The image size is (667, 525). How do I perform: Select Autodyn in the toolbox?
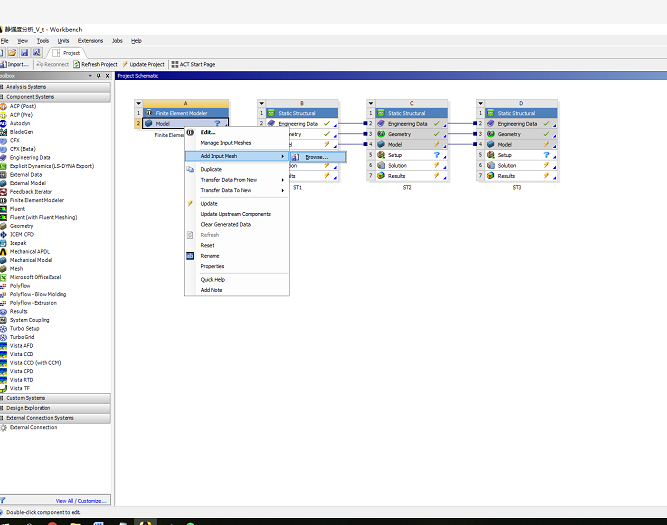click(x=20, y=123)
